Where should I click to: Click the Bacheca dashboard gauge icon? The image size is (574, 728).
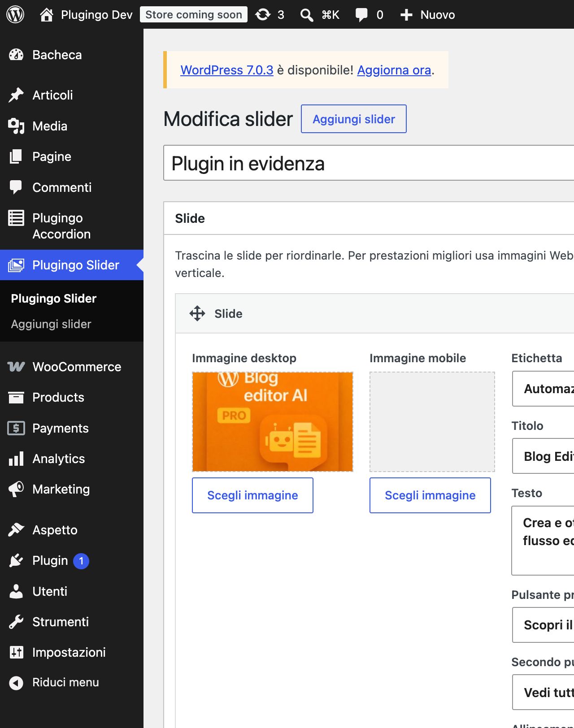[16, 55]
